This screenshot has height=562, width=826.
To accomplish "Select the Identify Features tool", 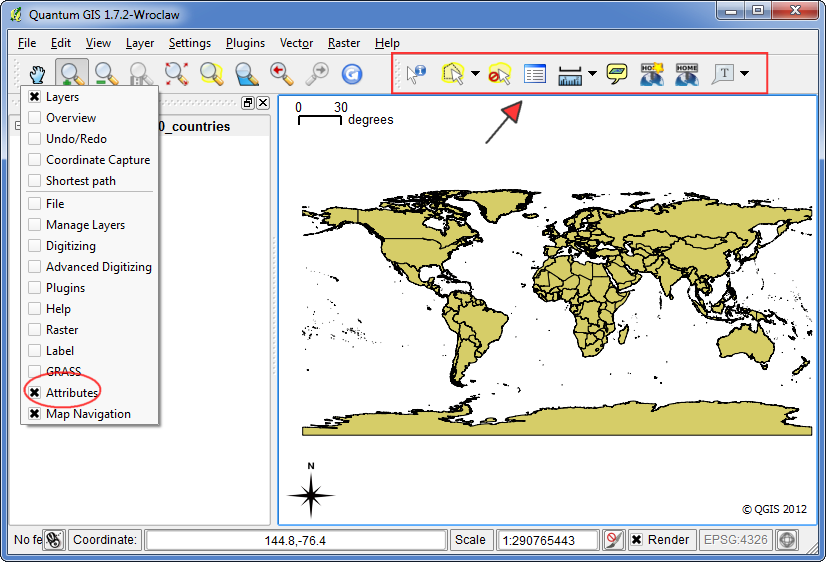I will (x=416, y=74).
